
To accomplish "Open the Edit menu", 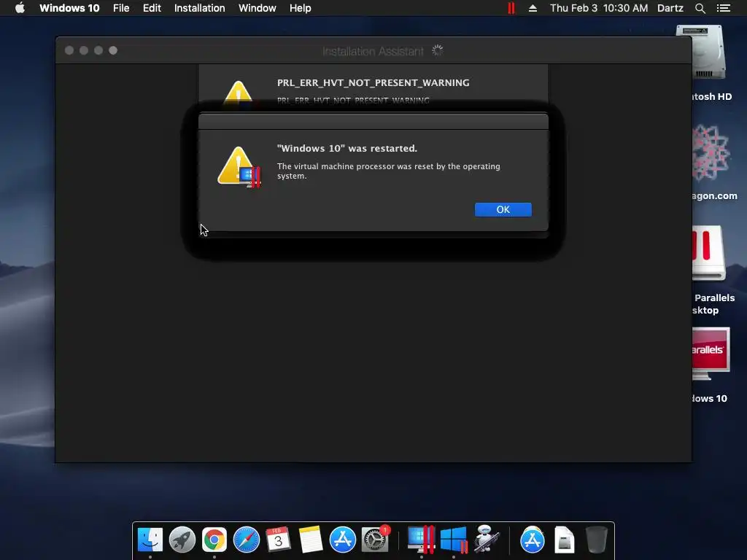I will point(152,8).
